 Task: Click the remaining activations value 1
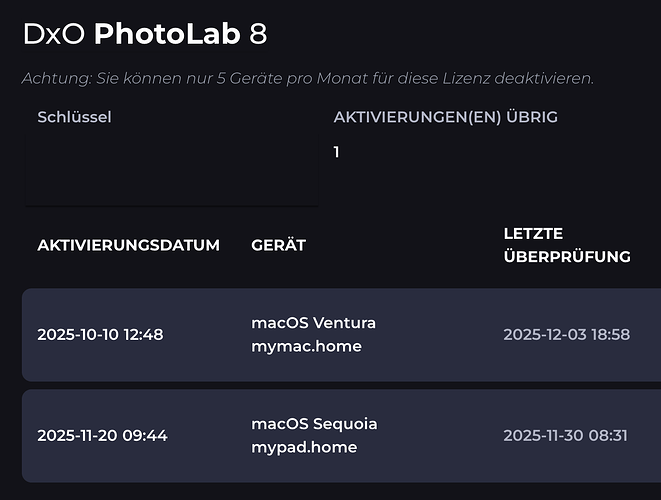337,152
